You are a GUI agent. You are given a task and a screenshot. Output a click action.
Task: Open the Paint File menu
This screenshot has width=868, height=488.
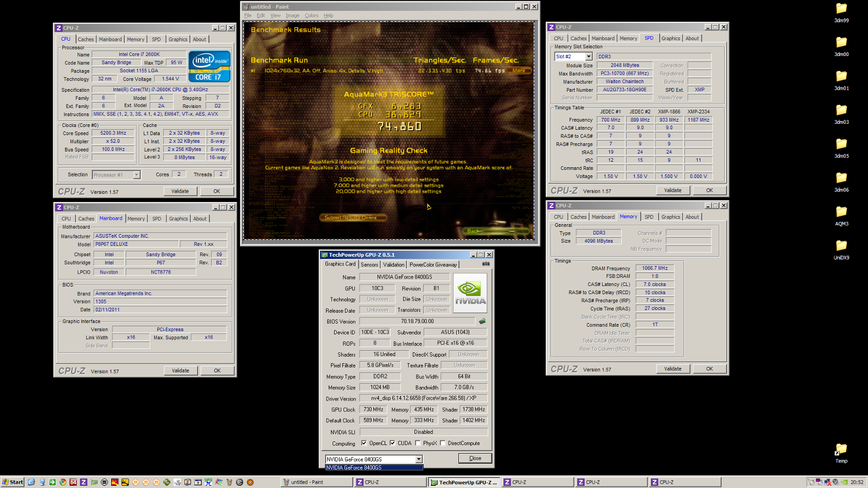click(x=248, y=16)
